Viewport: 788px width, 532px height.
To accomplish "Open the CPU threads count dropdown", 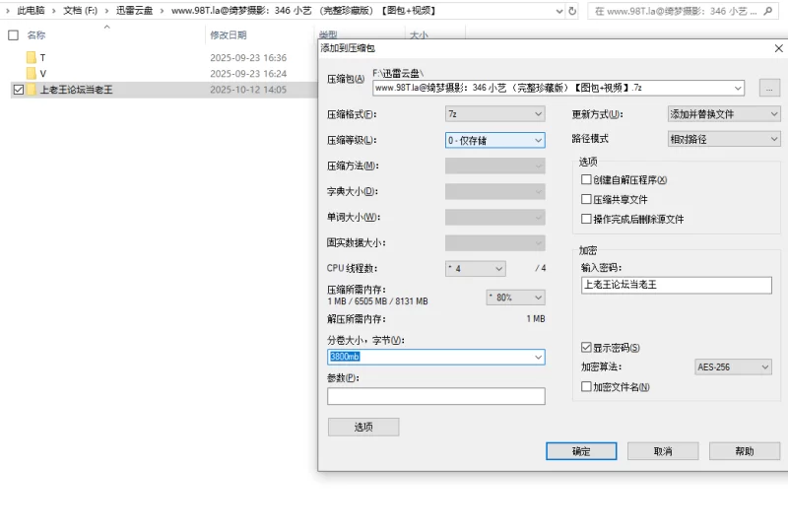I will click(x=475, y=268).
